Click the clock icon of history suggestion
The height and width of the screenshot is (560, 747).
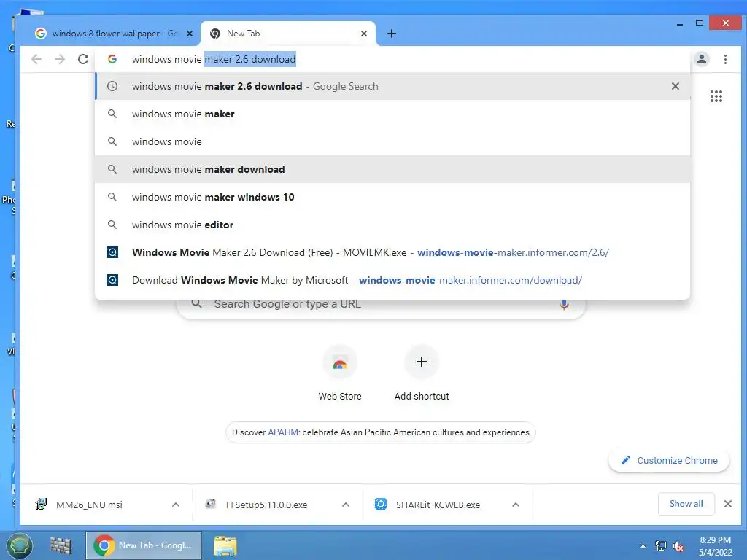112,86
